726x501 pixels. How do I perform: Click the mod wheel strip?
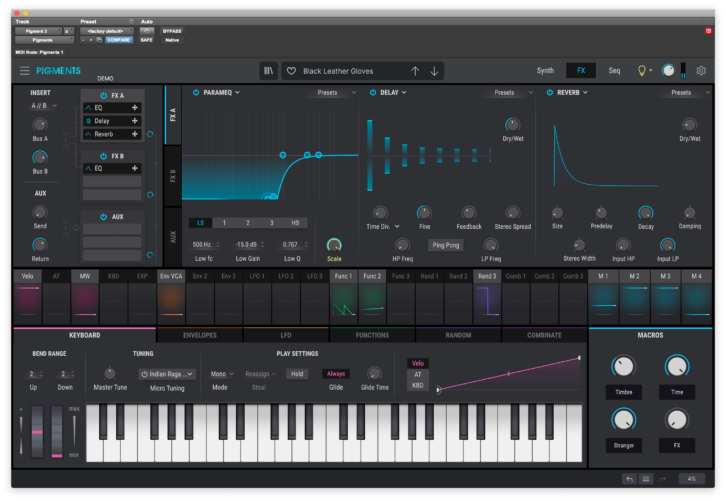click(56, 432)
